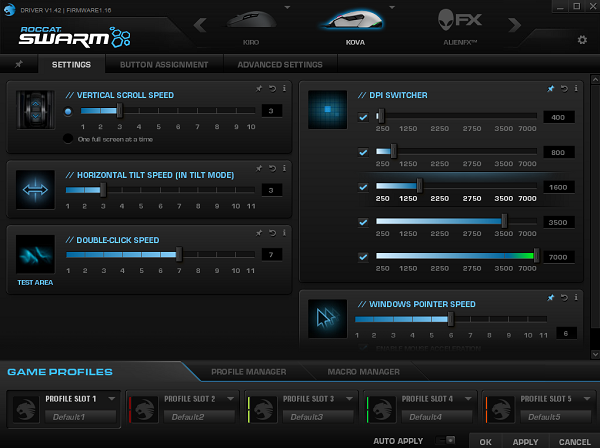
Task: Reset Vertical Scroll Speed to default
Action: click(x=272, y=89)
